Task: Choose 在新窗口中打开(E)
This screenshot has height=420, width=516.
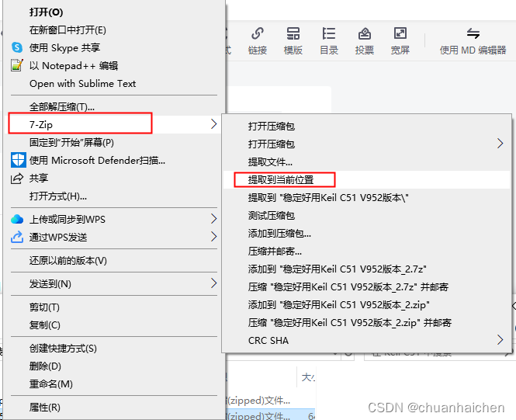Action: click(x=68, y=30)
